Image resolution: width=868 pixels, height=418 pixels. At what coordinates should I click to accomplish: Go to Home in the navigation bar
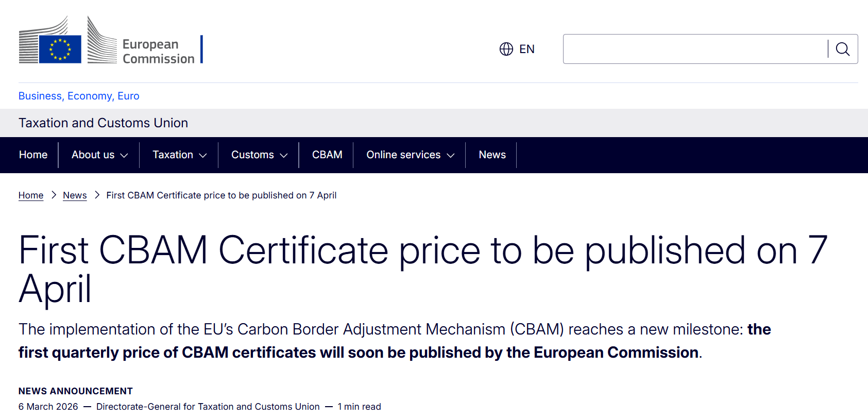pos(33,155)
